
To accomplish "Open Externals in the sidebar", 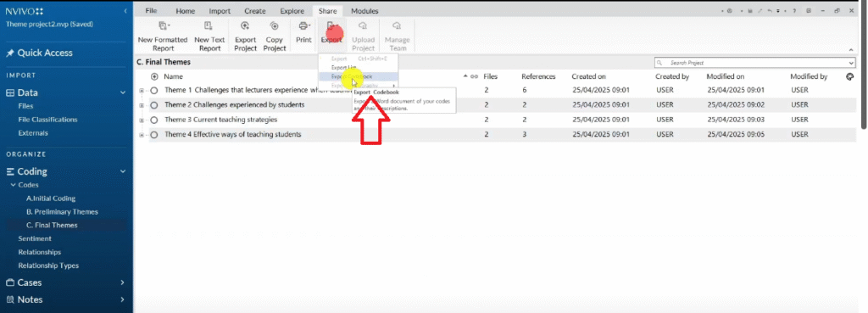I will 33,133.
